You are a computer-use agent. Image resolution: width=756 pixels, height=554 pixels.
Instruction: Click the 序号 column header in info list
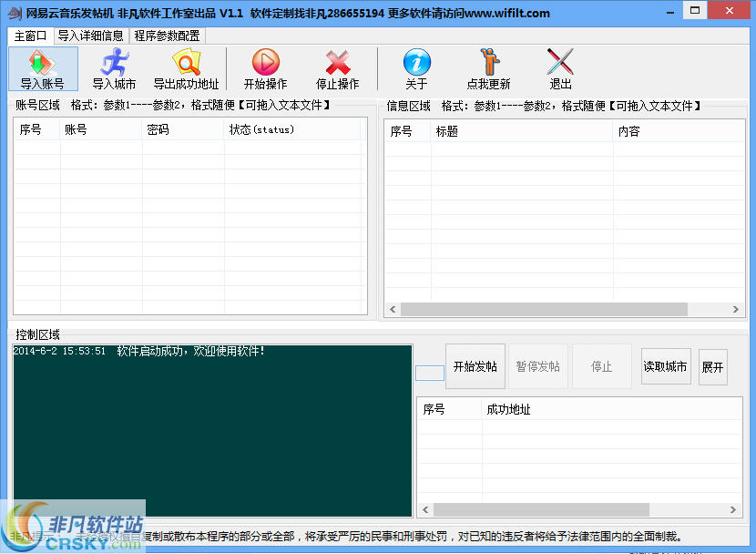407,131
